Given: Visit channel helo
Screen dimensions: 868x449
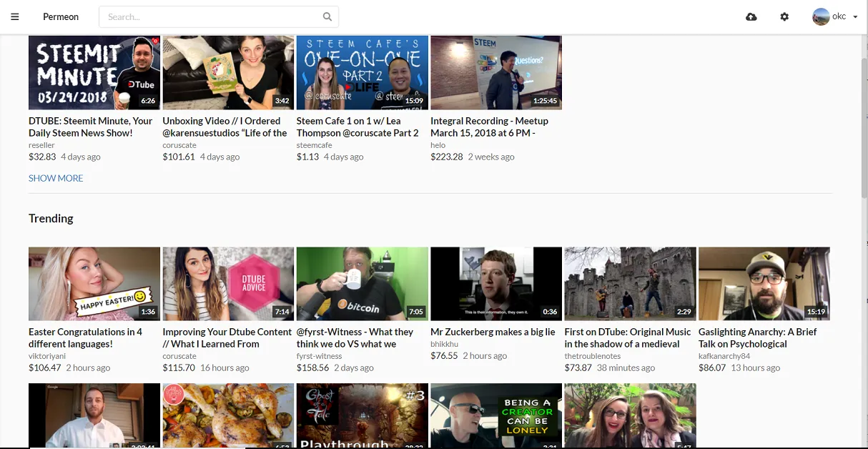Looking at the screenshot, I should pos(438,145).
